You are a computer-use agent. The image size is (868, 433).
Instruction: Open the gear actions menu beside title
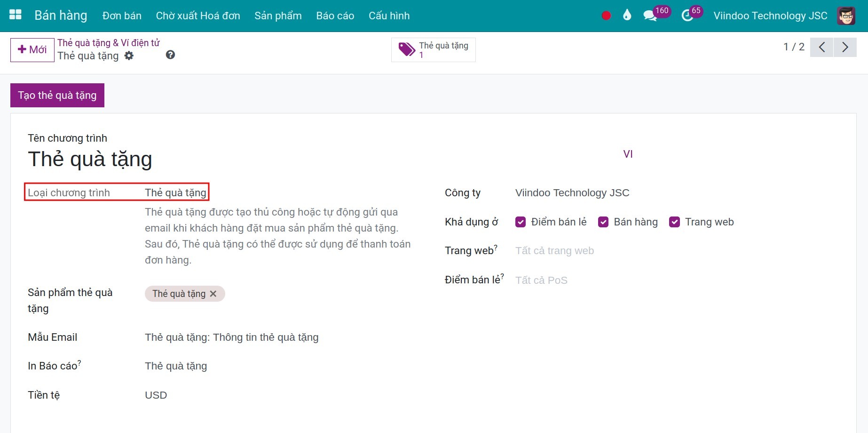(x=129, y=56)
